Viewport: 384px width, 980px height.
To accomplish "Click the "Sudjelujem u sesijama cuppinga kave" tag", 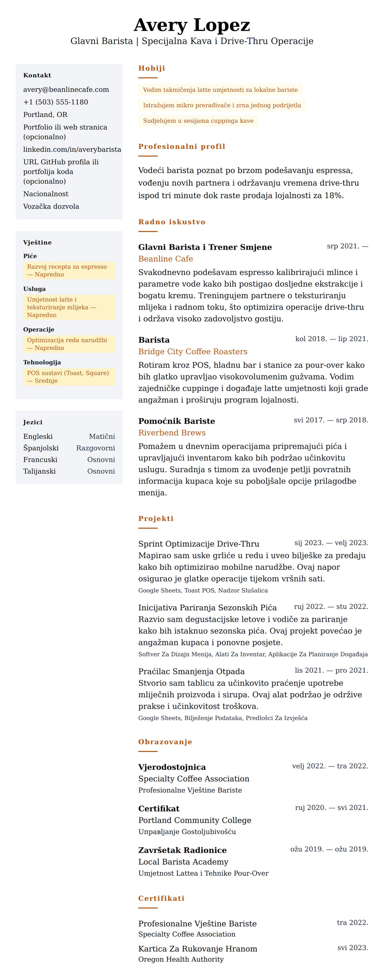I will (198, 121).
